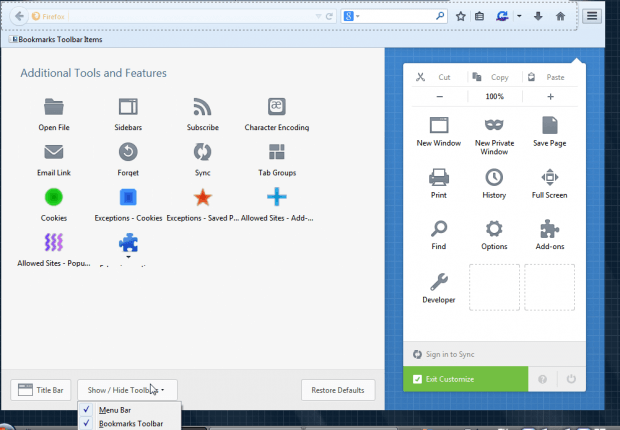620x430 pixels.
Task: Click the New Private Window mask icon
Action: tap(494, 125)
